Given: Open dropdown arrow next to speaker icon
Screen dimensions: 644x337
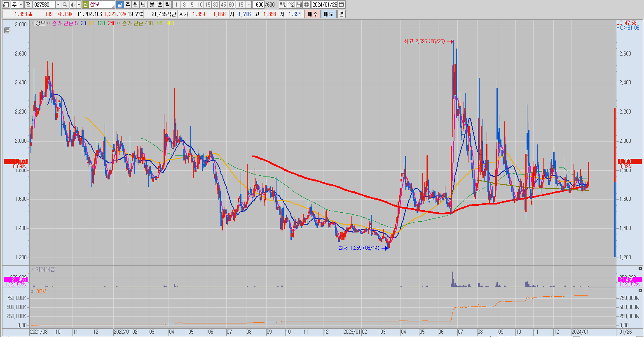Looking at the screenshot, I should [79, 5].
